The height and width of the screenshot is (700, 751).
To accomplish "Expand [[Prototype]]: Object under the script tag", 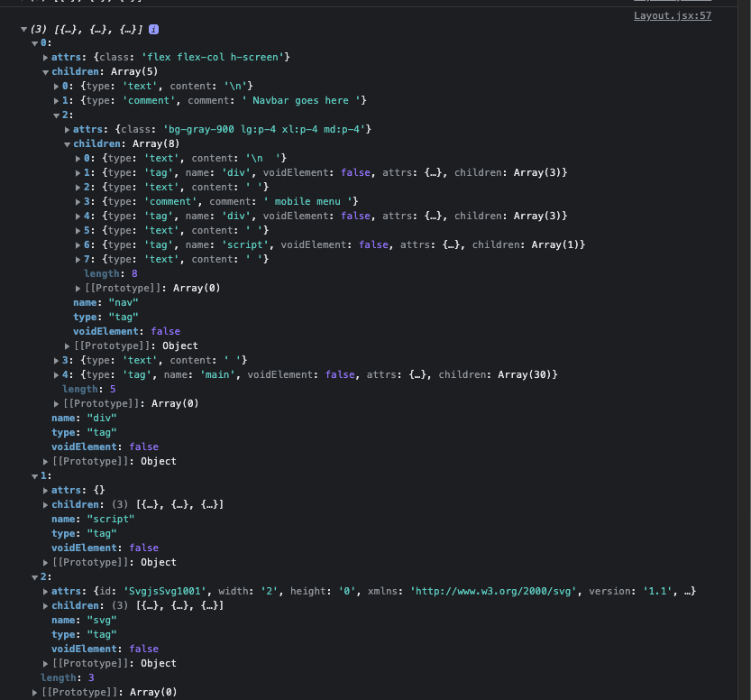I will click(45, 563).
